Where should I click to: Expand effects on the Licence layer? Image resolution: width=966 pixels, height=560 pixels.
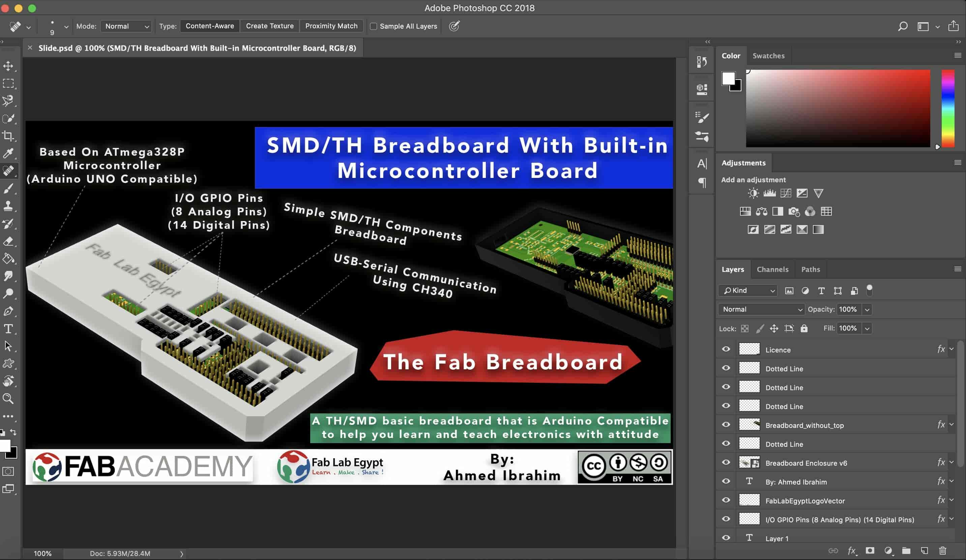tap(952, 349)
